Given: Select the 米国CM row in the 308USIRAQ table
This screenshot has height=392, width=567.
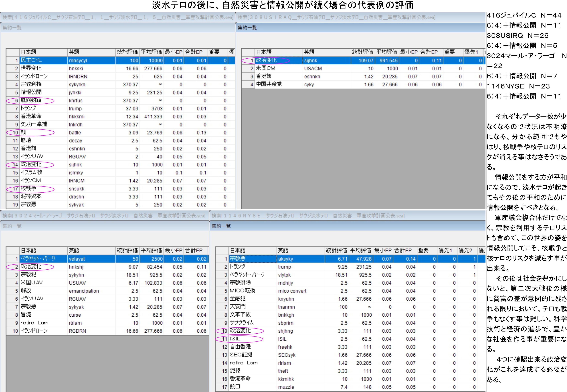Looking at the screenshot, I should (265, 68).
